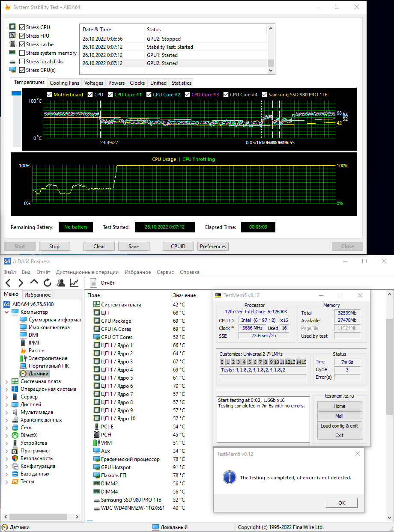
Task: Toggle Stress GPU(s) checkbox
Action: point(22,70)
